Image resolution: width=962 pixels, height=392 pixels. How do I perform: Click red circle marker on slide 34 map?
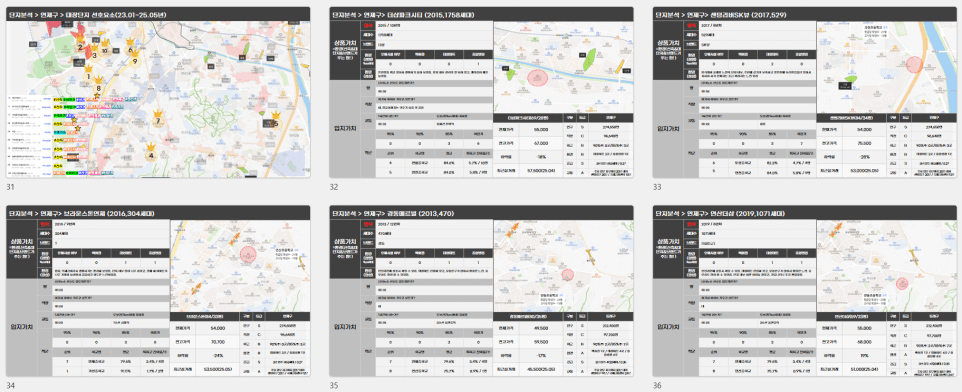[248, 254]
